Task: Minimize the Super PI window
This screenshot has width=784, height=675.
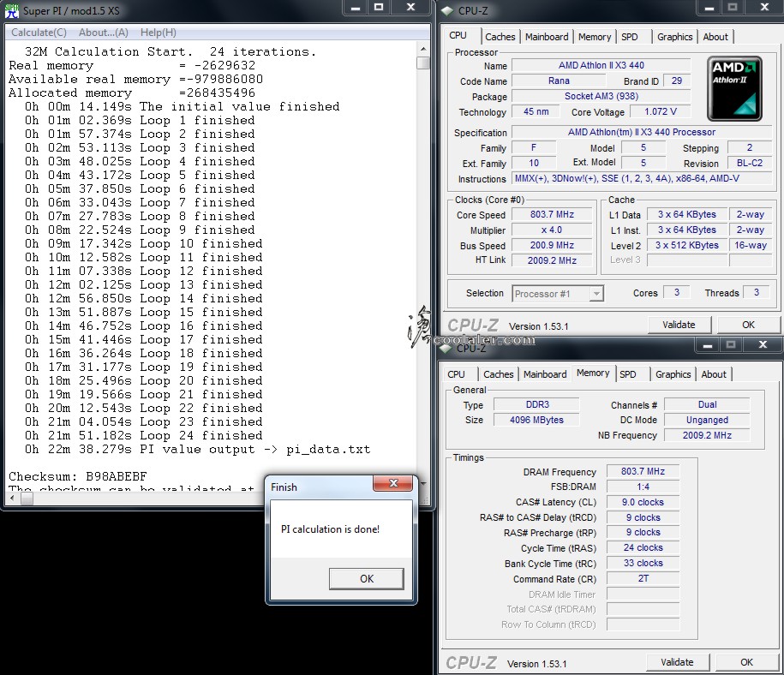Action: (x=356, y=8)
